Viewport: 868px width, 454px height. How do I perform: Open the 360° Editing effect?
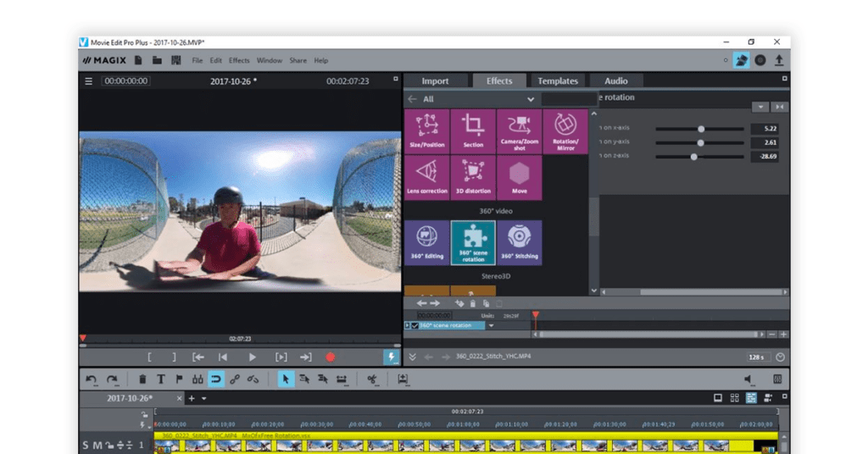[x=427, y=243]
